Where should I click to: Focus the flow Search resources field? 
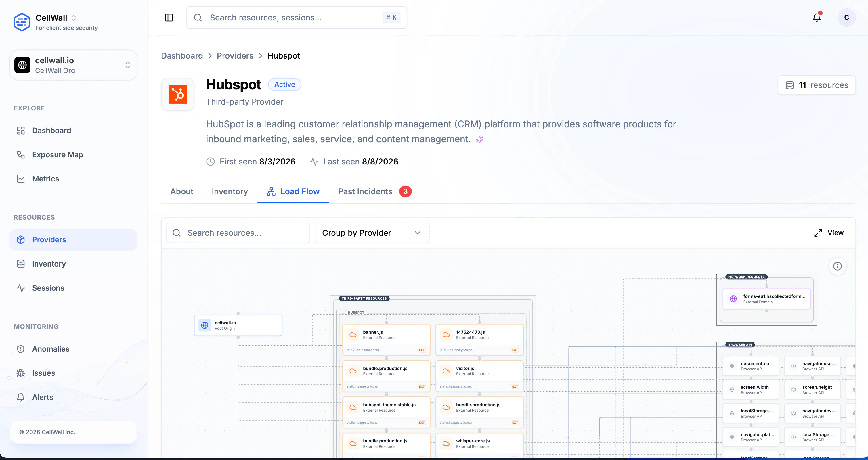pos(238,233)
